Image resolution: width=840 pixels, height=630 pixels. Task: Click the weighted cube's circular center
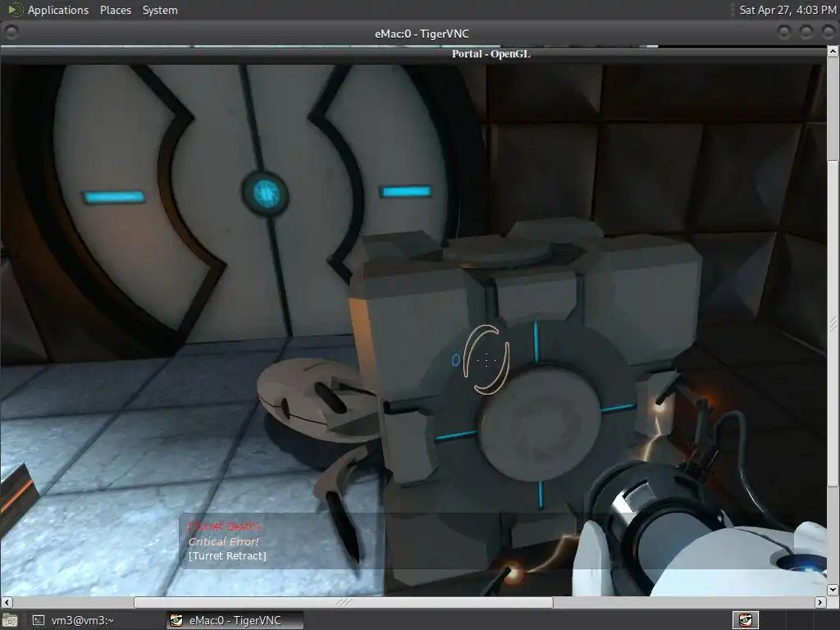(538, 422)
